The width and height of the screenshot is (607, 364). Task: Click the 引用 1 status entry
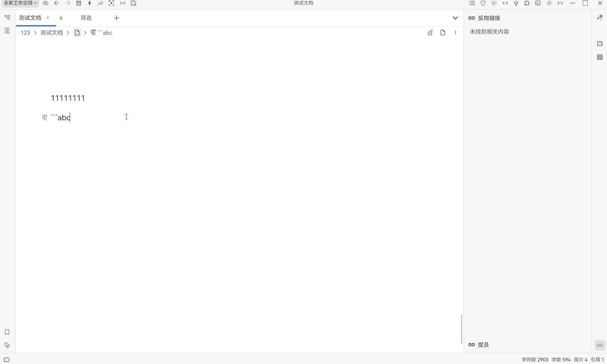click(597, 360)
